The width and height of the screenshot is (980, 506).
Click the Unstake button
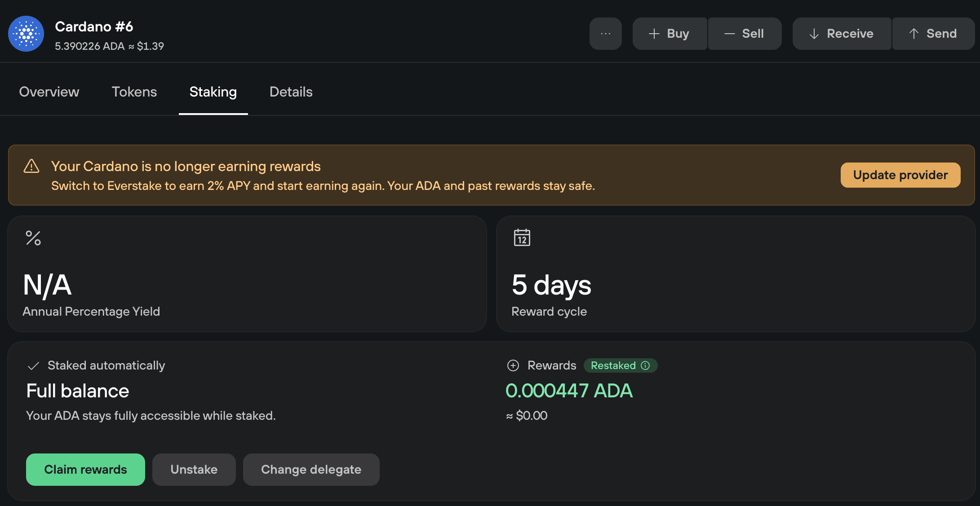tap(194, 470)
